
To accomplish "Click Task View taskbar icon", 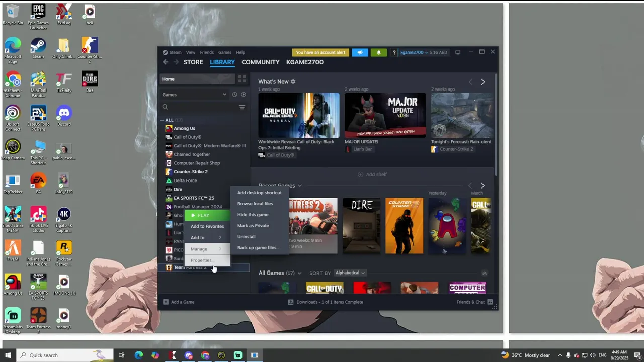I will (121, 355).
